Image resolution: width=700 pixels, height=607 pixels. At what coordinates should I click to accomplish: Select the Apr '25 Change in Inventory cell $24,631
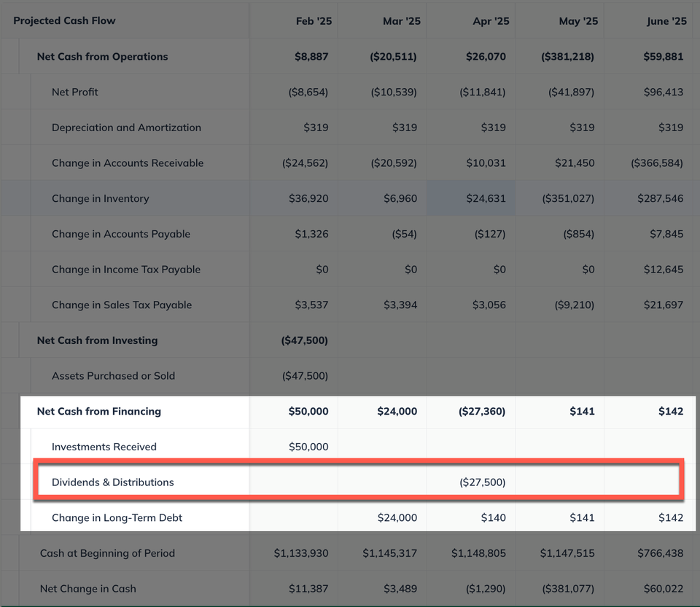486,198
